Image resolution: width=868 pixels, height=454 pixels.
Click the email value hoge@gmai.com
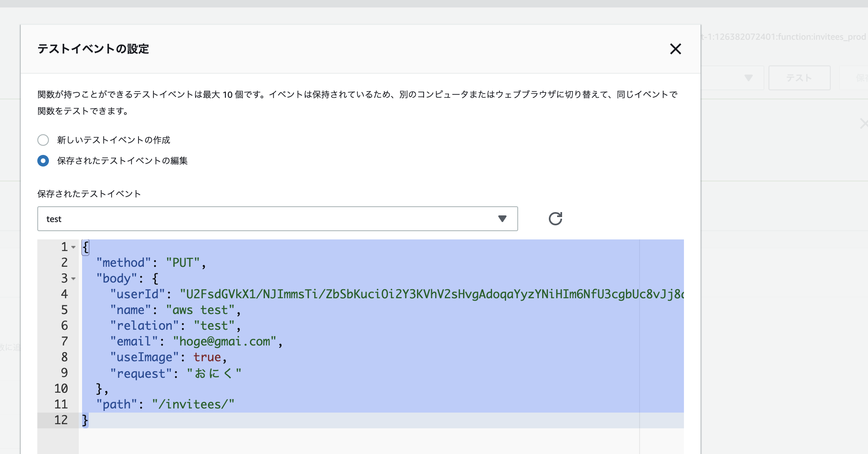[224, 342]
